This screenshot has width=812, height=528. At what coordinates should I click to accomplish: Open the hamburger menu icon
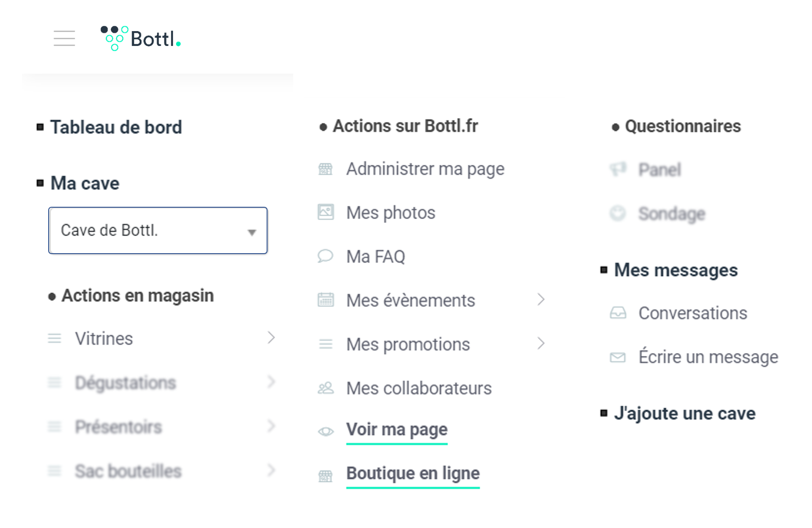point(64,38)
